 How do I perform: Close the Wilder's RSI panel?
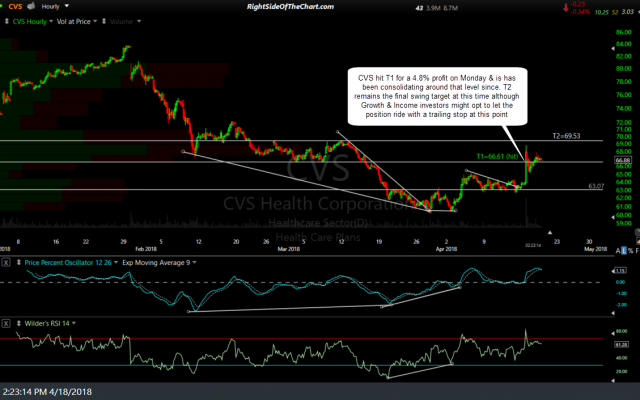(x=6, y=325)
